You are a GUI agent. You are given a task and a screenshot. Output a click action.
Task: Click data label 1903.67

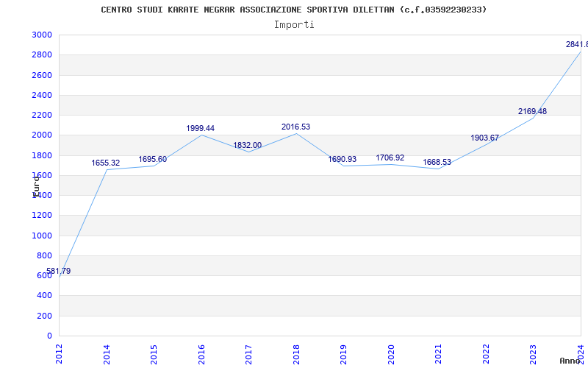(485, 138)
